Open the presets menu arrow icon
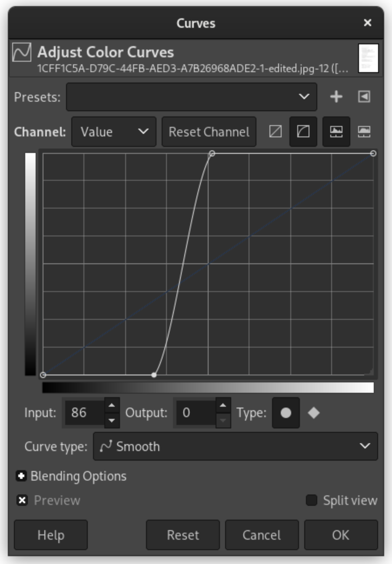The image size is (392, 564). [x=364, y=96]
